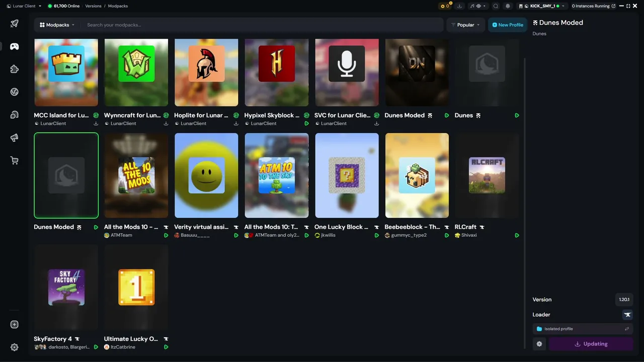Image resolution: width=644 pixels, height=362 pixels.
Task: Play the SkyFactory 4 modpack
Action: pyautogui.click(x=96, y=347)
